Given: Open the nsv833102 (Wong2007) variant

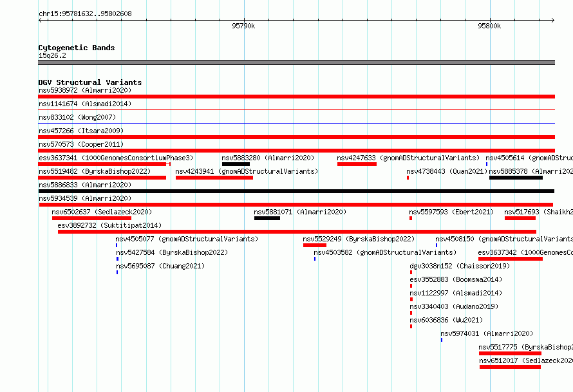Looking at the screenshot, I should (x=77, y=117).
